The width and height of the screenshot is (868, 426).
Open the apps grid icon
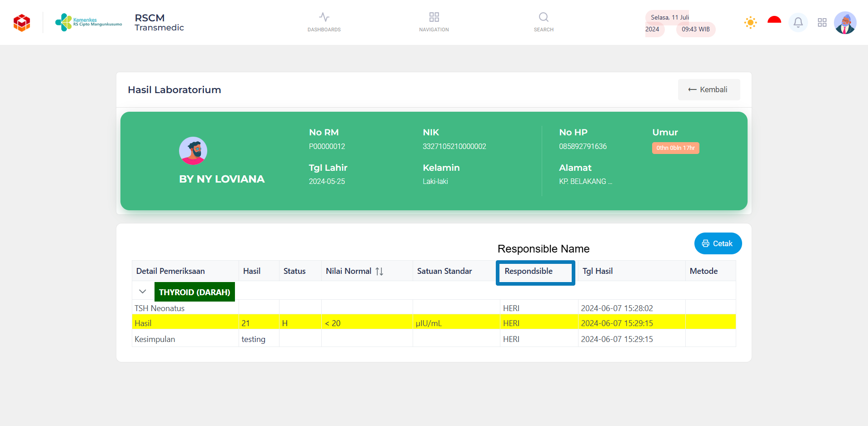pyautogui.click(x=822, y=22)
